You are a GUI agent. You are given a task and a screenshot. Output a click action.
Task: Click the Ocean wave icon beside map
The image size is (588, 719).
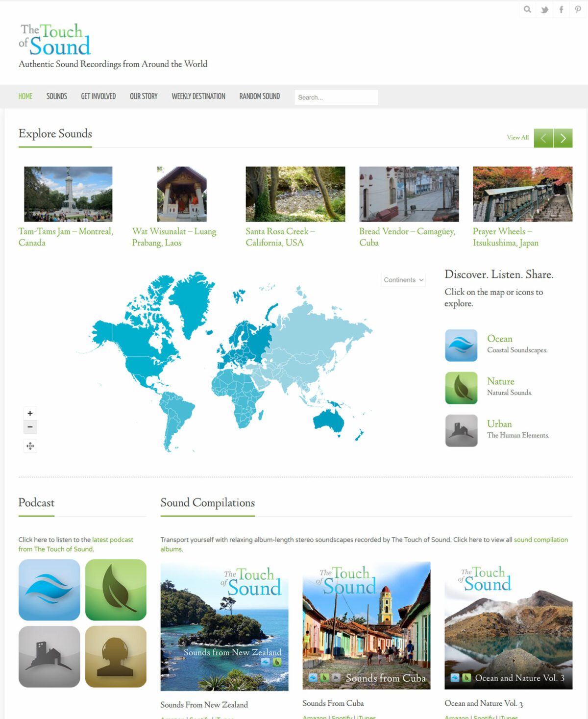click(461, 346)
